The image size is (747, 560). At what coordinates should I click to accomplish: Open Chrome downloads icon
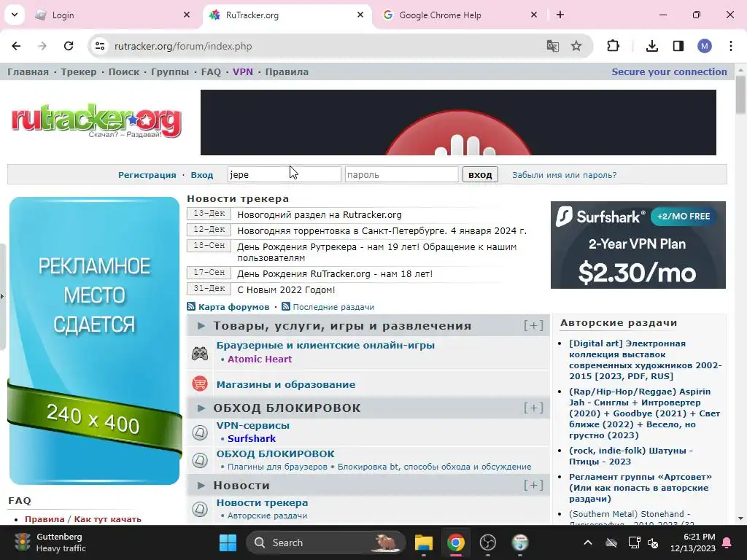652,46
